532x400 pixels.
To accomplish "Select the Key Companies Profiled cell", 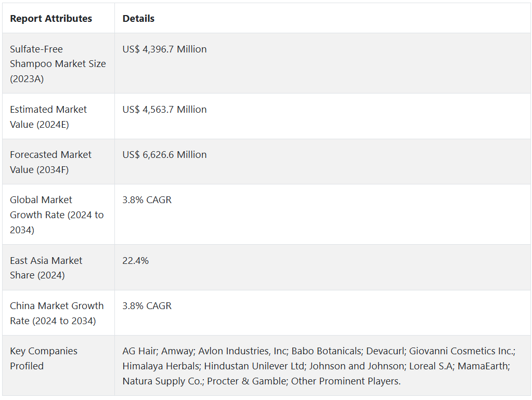I will pos(44,358).
